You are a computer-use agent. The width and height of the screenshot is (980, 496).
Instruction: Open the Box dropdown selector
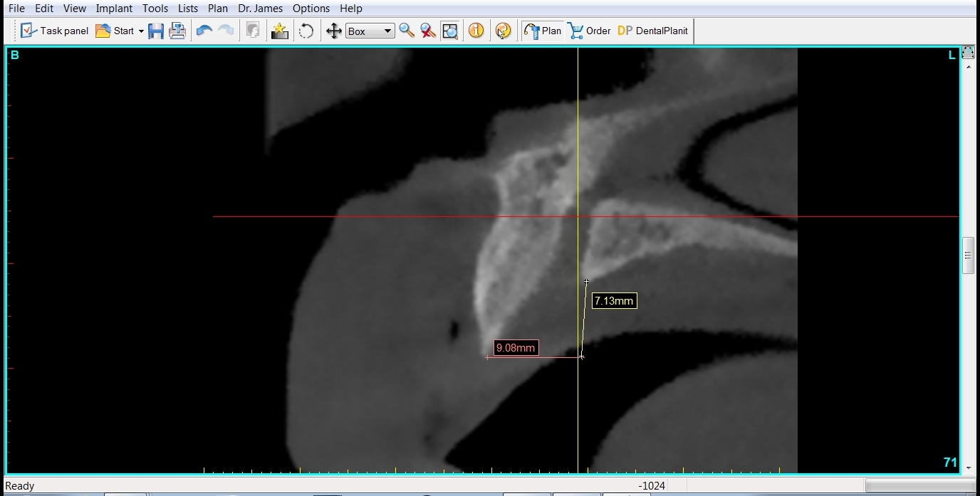point(370,31)
